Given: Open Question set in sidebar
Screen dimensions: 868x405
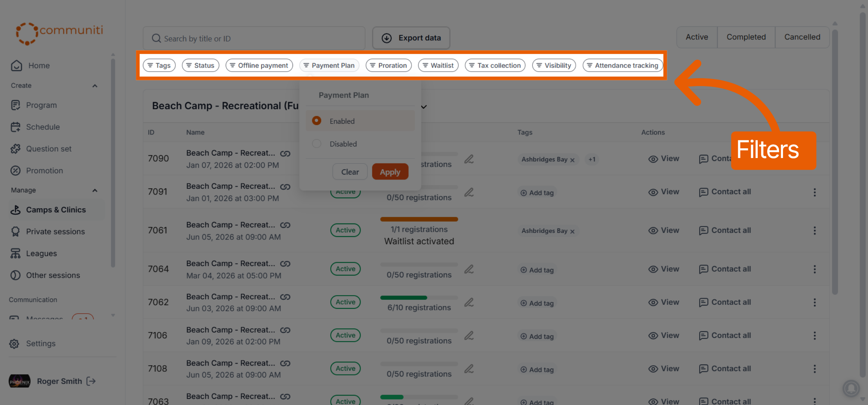Looking at the screenshot, I should (x=41, y=149).
